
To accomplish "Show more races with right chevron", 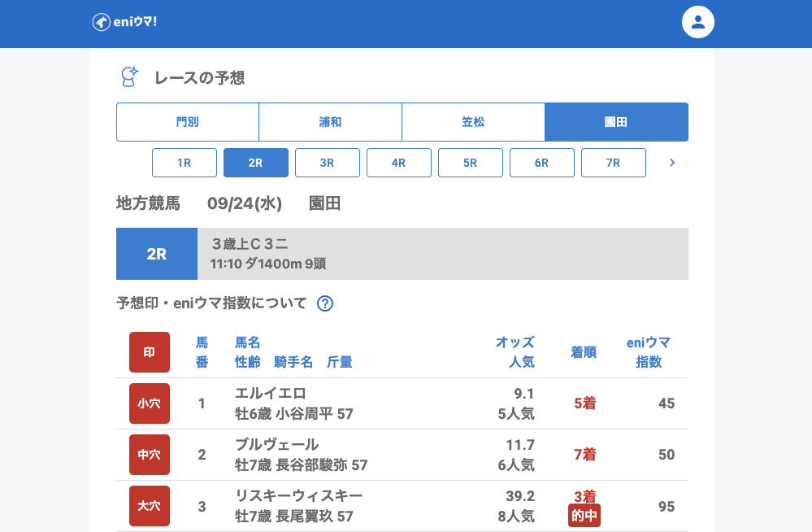I will click(x=671, y=163).
